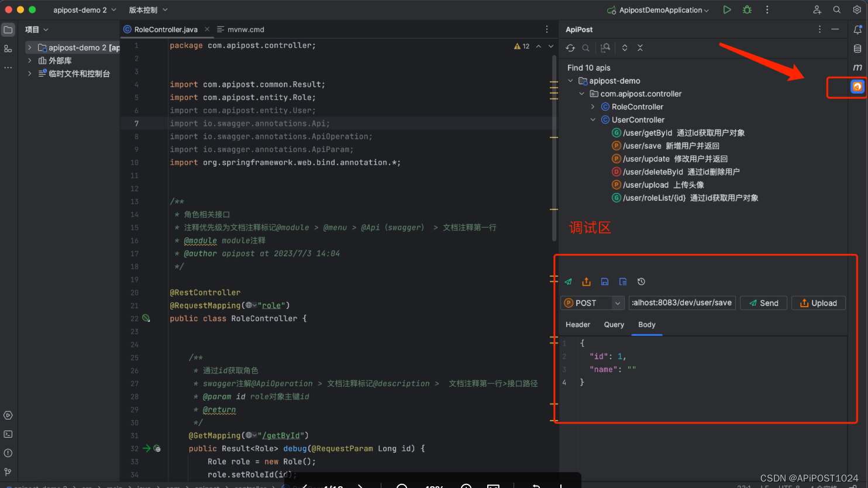The image size is (868, 488).
Task: Open the Database tool window on the right
Action: [x=858, y=49]
